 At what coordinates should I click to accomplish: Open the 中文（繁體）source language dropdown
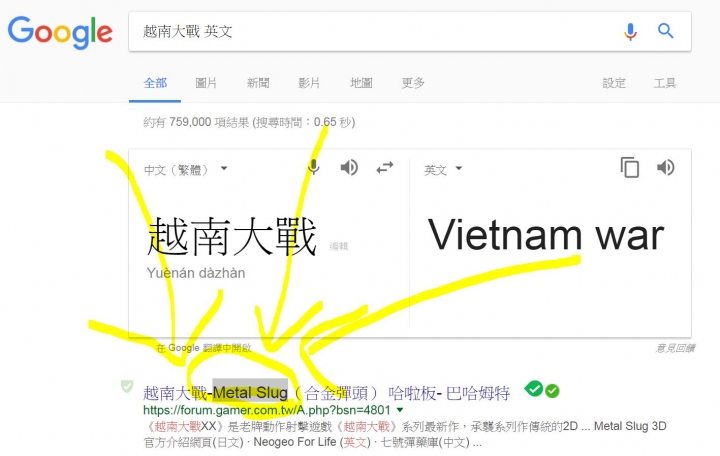pos(186,169)
